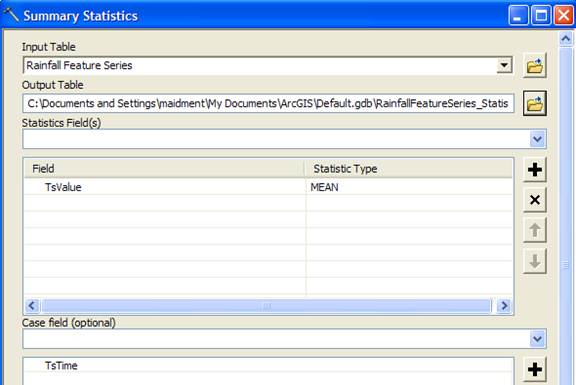Click the table horizontal scrollbar thumb
Image resolution: width=576 pixels, height=385 pixels.
[267, 306]
